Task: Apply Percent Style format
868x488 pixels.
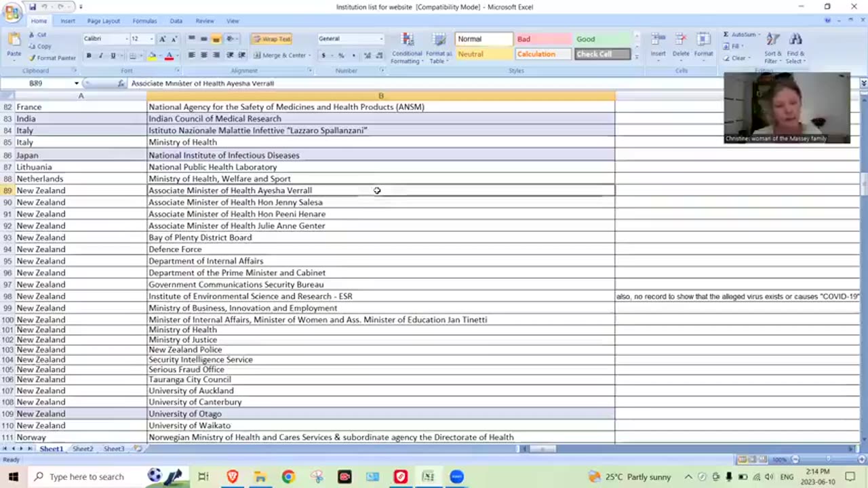Action: tap(340, 56)
